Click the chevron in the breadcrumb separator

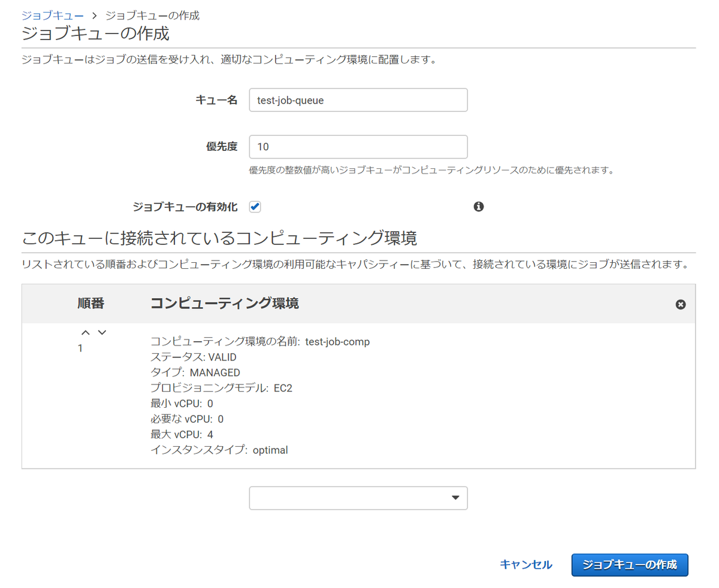93,15
